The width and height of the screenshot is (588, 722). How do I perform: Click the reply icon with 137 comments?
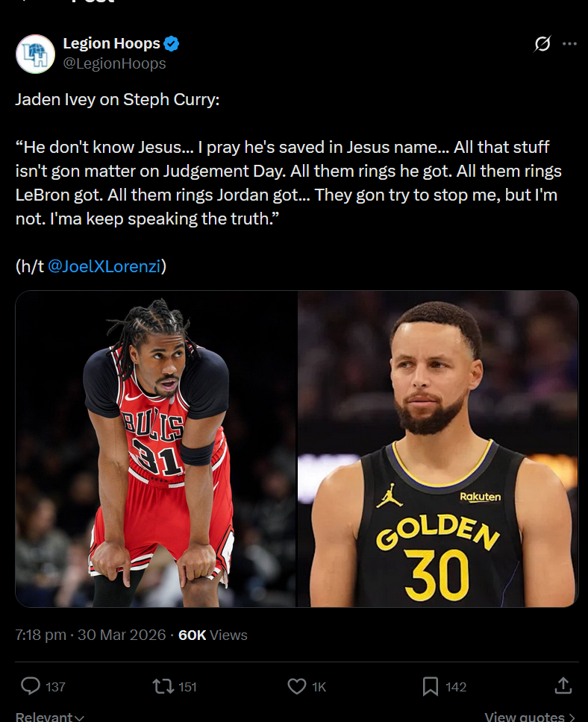tap(31, 686)
